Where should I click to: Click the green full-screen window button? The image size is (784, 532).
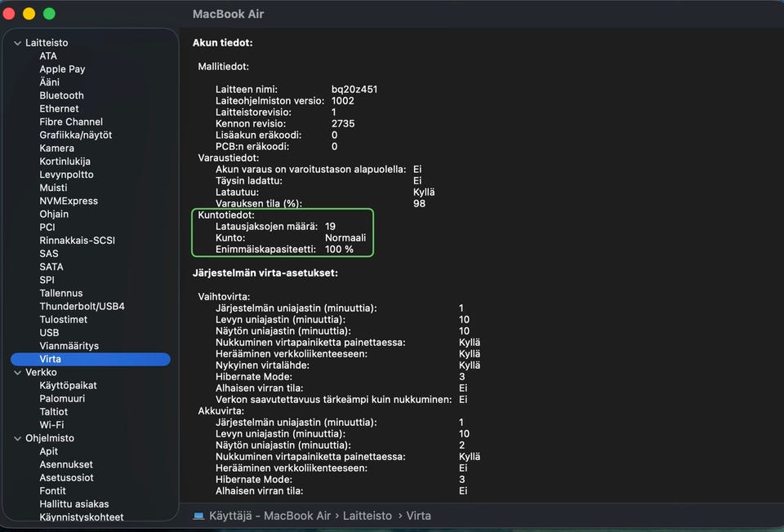point(49,14)
